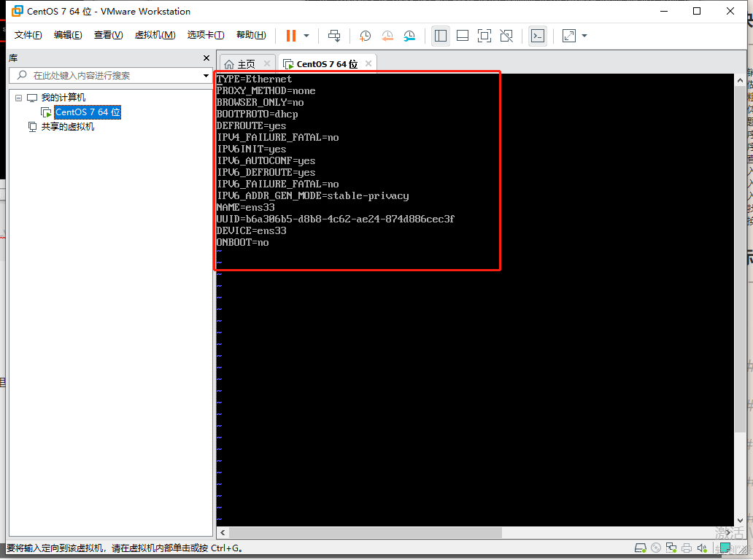Open the 编辑(E) menu
This screenshot has height=560, width=753.
[x=68, y=35]
